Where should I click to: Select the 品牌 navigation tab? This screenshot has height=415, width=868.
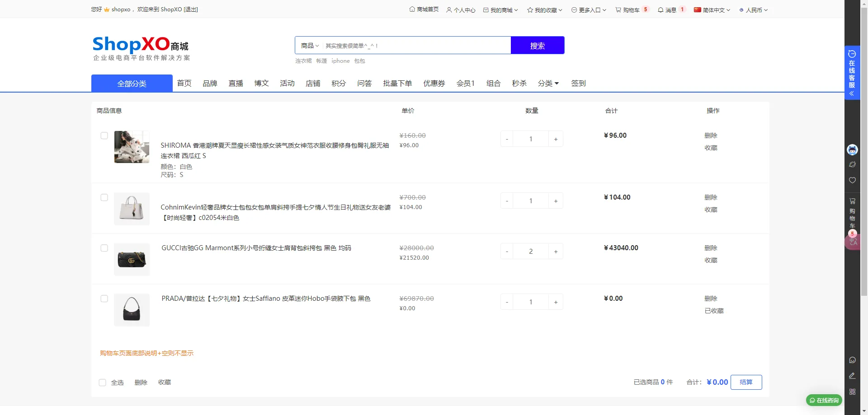point(210,83)
